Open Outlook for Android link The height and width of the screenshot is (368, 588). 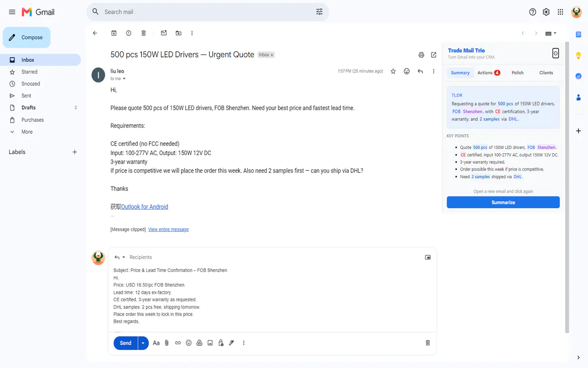click(145, 207)
